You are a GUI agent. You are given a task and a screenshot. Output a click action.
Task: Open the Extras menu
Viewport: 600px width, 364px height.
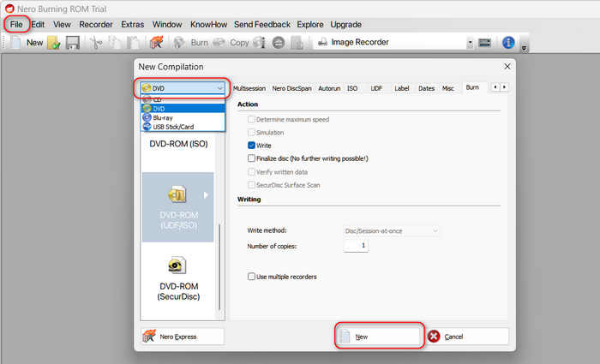(132, 25)
